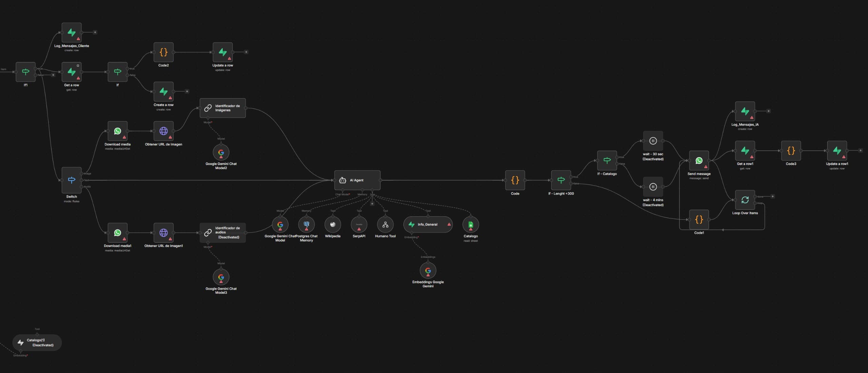Open the Switch node icon
The width and height of the screenshot is (868, 373).
point(72,180)
